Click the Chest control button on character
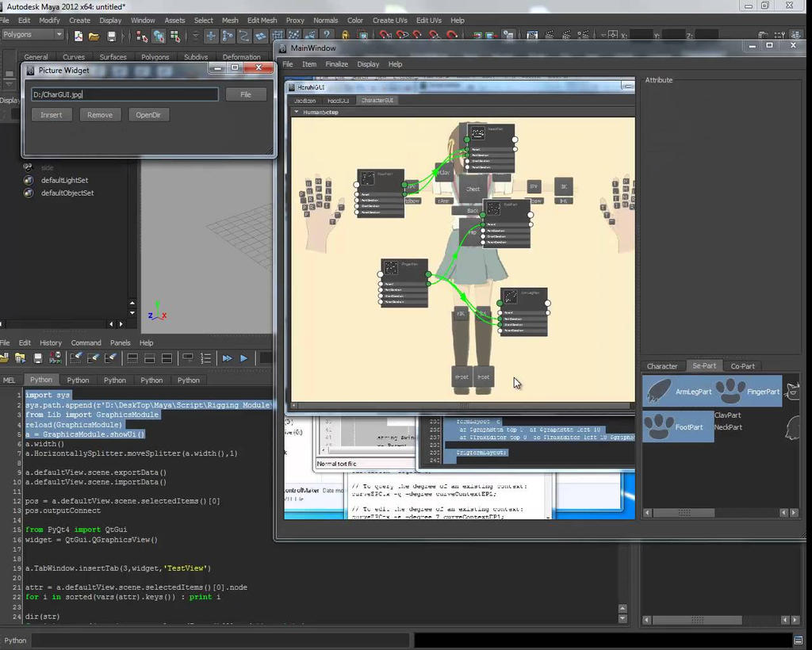This screenshot has height=650, width=812. coord(473,189)
